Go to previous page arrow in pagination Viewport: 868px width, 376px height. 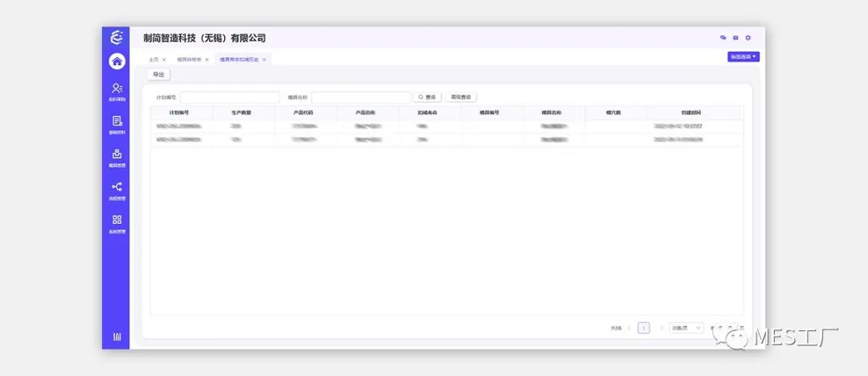pos(628,328)
